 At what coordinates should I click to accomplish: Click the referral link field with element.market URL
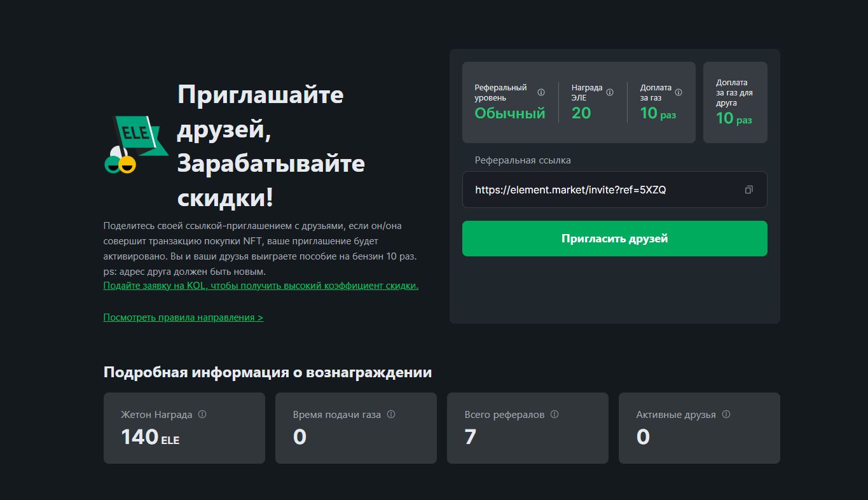(614, 190)
